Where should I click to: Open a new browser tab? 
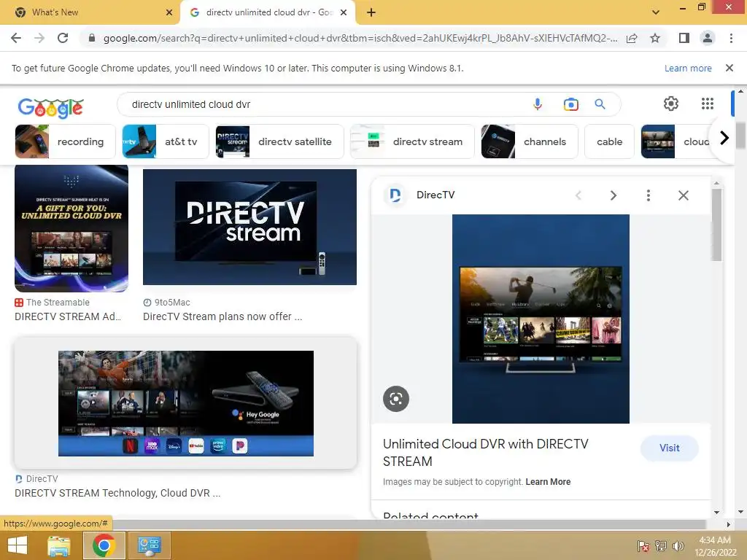(371, 12)
